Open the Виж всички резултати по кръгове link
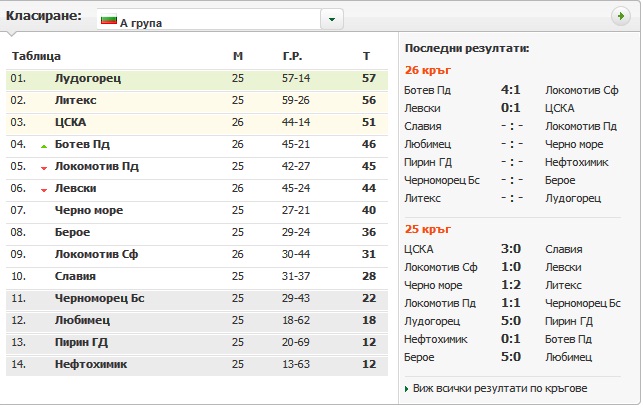 coord(500,388)
